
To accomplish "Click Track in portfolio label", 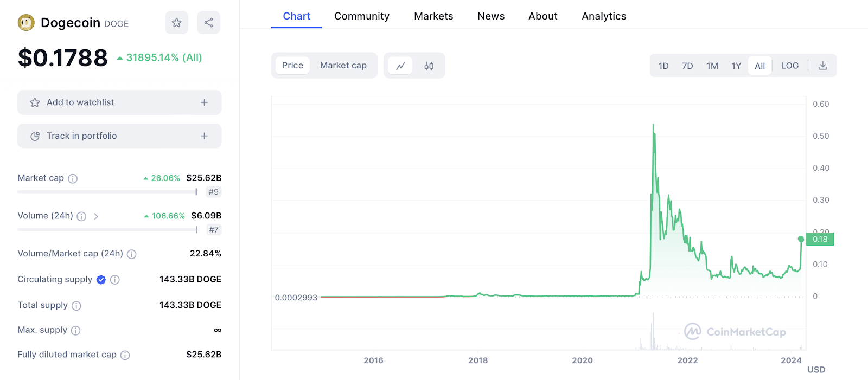I will [x=82, y=136].
